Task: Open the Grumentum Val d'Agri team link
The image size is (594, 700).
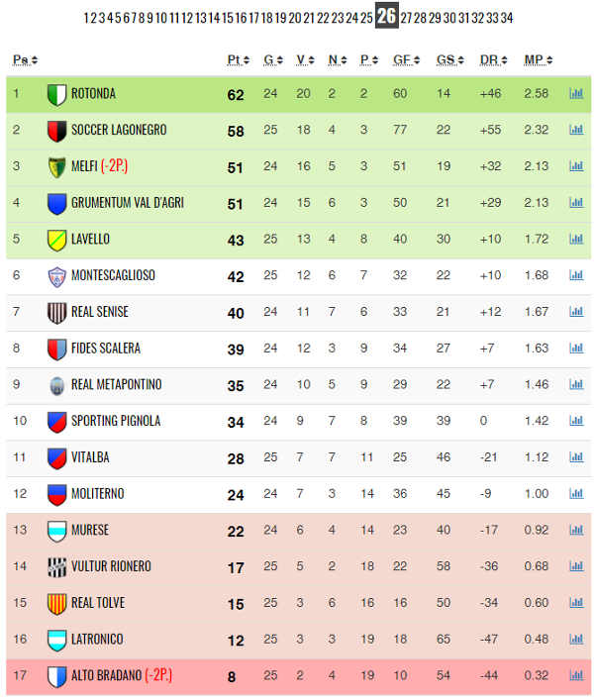Action: click(128, 203)
